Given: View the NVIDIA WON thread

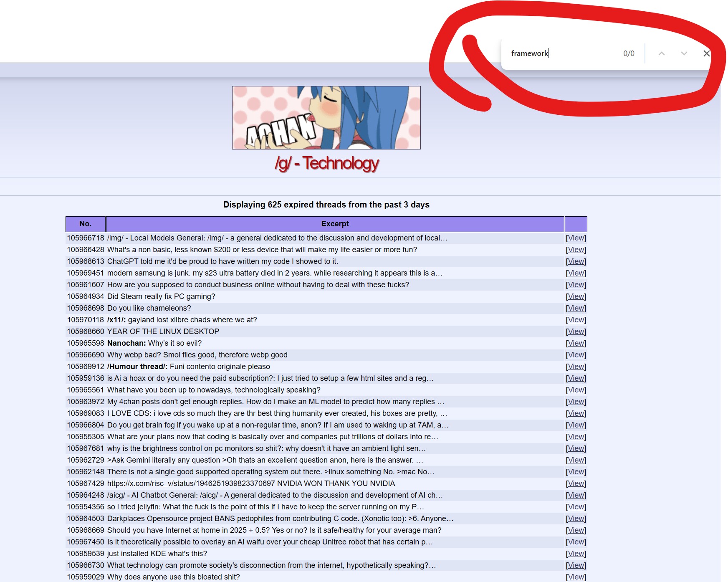Looking at the screenshot, I should click(x=576, y=483).
